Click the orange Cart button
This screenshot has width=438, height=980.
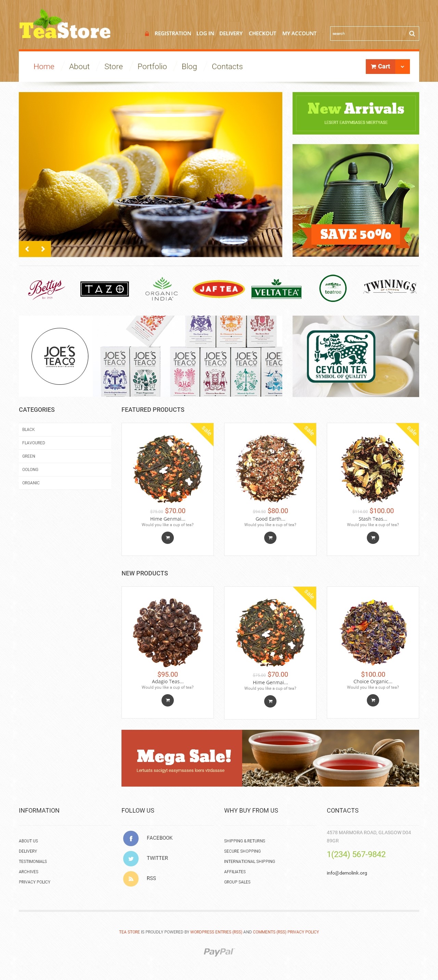coord(381,66)
